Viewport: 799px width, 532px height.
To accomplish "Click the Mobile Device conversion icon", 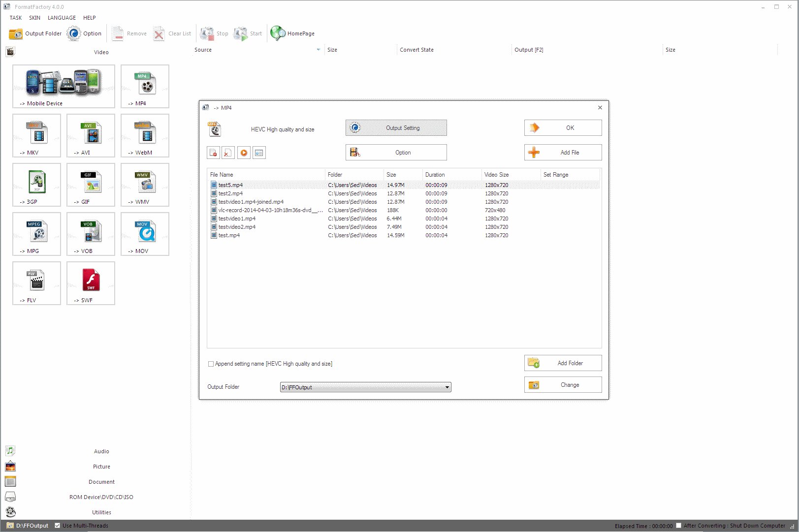I will pyautogui.click(x=64, y=86).
